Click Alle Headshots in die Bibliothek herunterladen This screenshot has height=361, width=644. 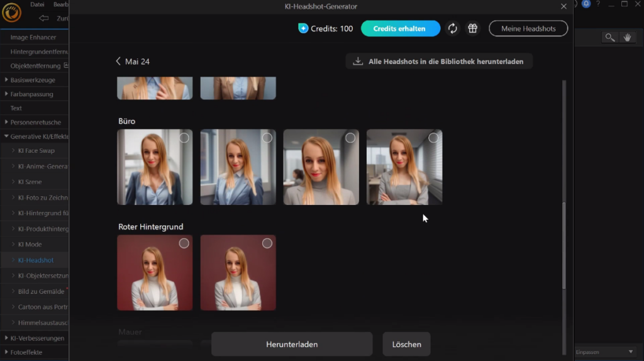click(439, 61)
